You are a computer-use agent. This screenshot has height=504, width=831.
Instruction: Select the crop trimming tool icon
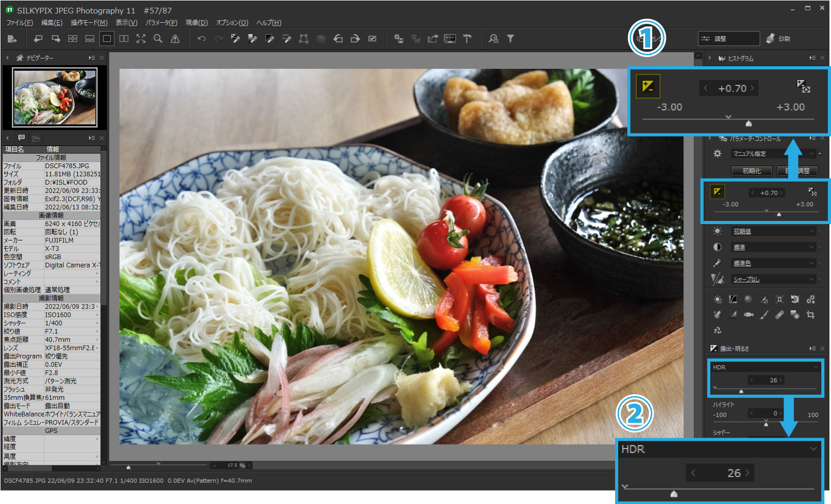(x=810, y=315)
